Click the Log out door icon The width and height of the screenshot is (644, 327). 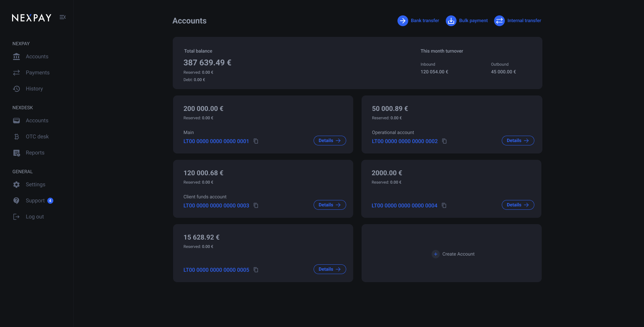point(16,217)
